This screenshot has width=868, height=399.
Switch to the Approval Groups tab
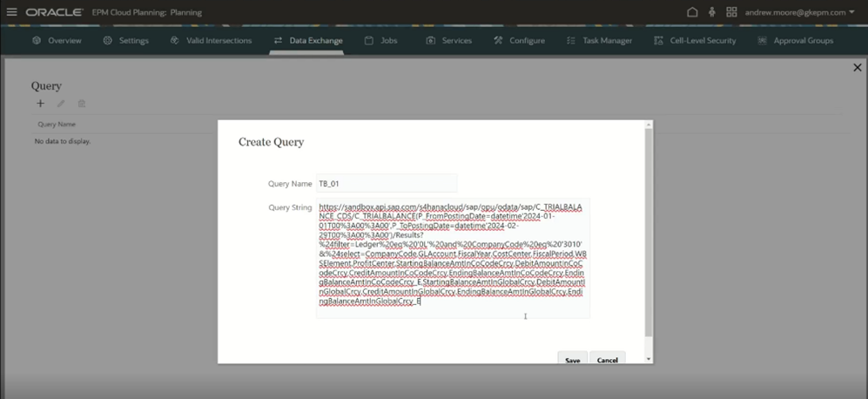796,40
